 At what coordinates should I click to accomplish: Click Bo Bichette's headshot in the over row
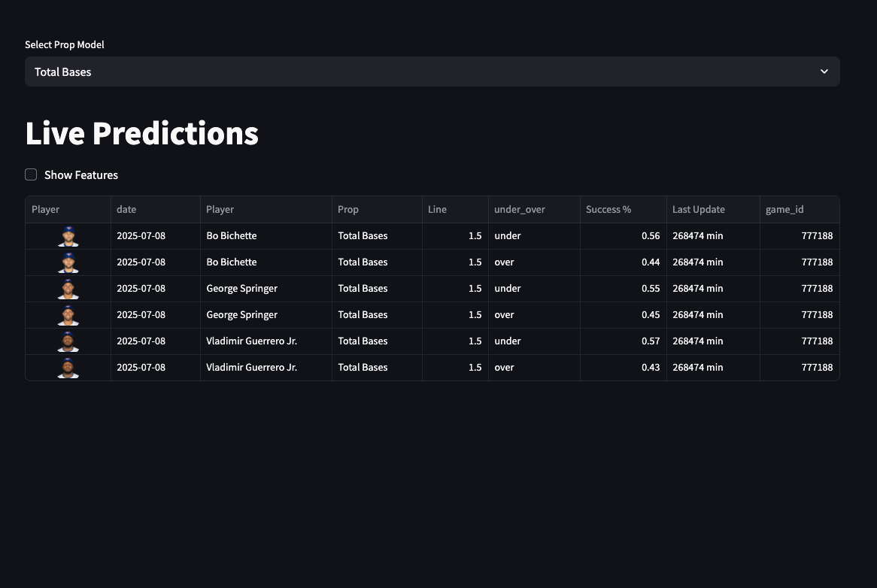[68, 262]
